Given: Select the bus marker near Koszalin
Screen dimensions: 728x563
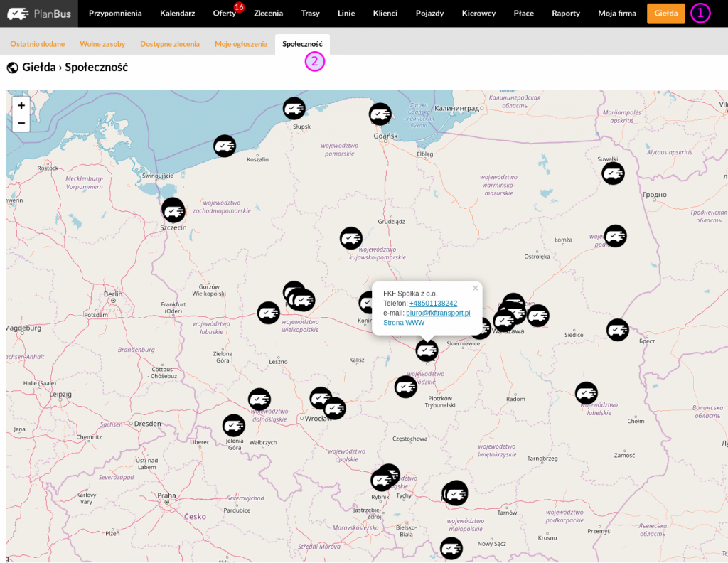Looking at the screenshot, I should (225, 146).
